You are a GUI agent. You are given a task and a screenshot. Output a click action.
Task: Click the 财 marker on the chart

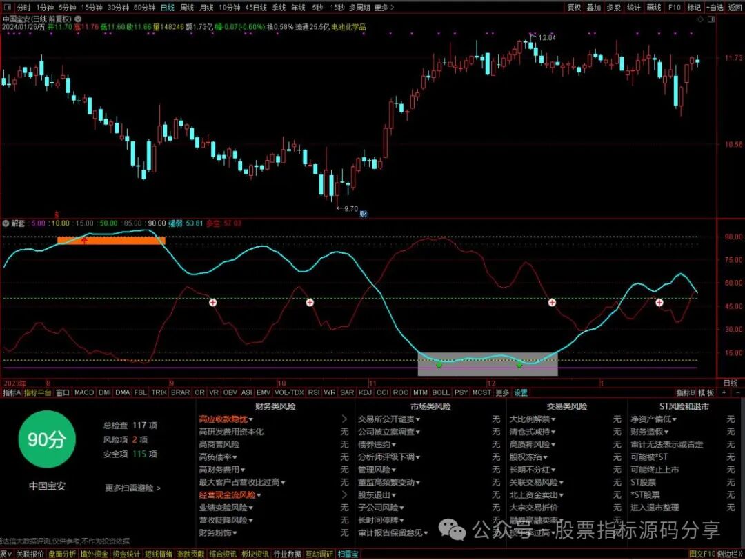363,214
